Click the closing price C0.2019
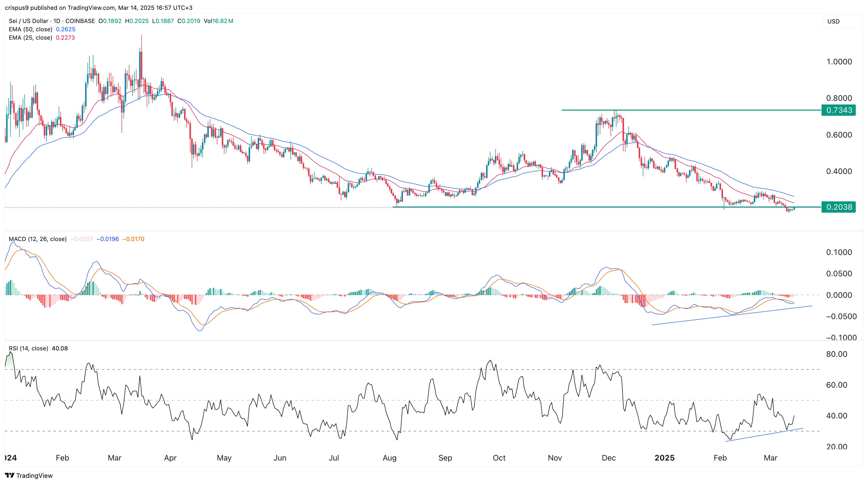868x484 pixels. pos(189,21)
